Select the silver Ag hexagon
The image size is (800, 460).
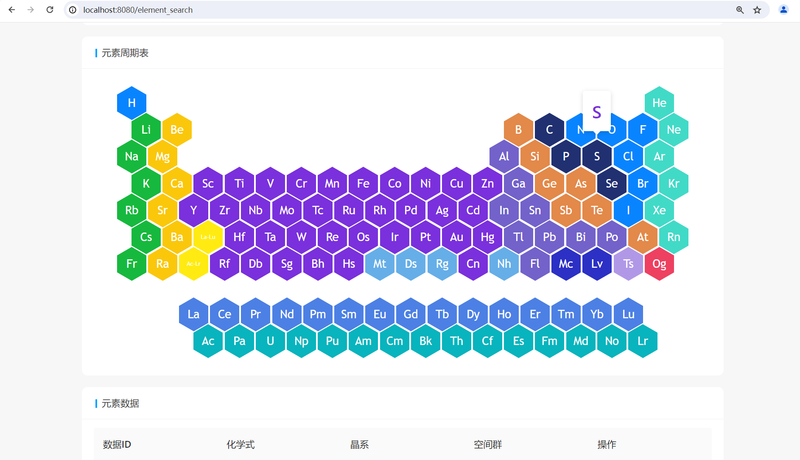click(x=442, y=210)
